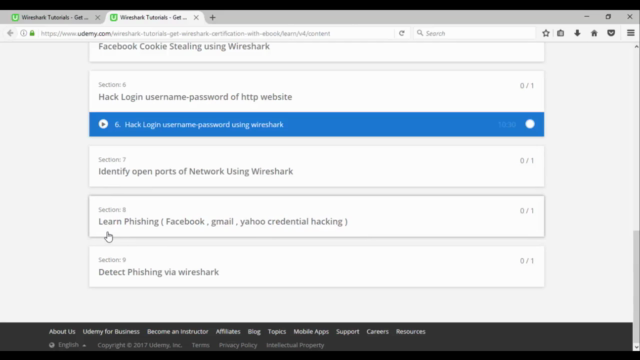
Task: Open the Resources footer link
Action: click(410, 331)
